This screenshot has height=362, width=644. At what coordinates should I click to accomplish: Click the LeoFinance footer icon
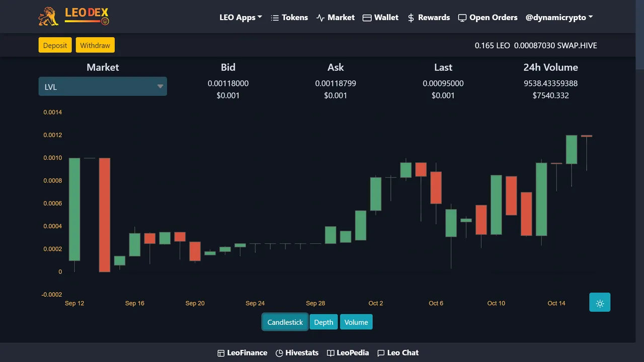(221, 353)
